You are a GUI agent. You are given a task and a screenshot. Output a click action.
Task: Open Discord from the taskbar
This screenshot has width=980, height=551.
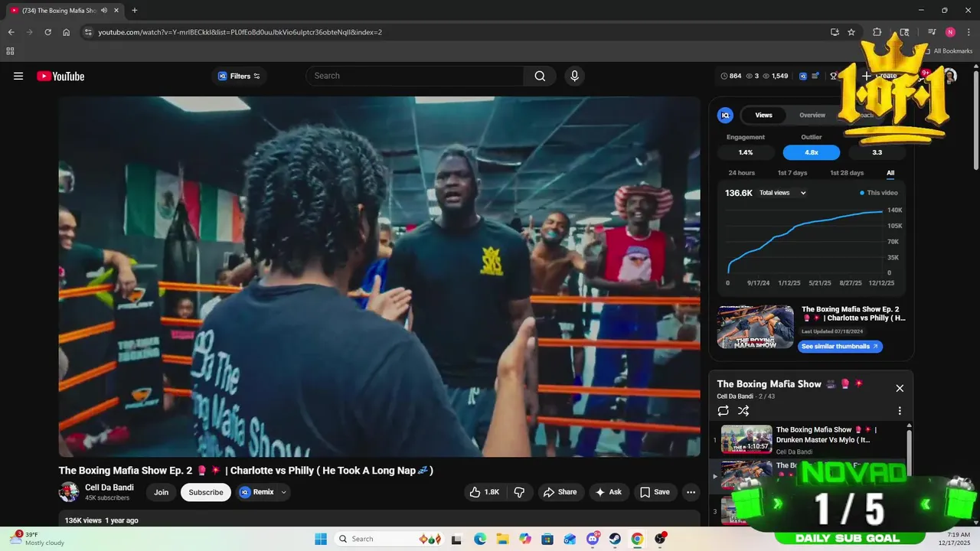(x=592, y=539)
